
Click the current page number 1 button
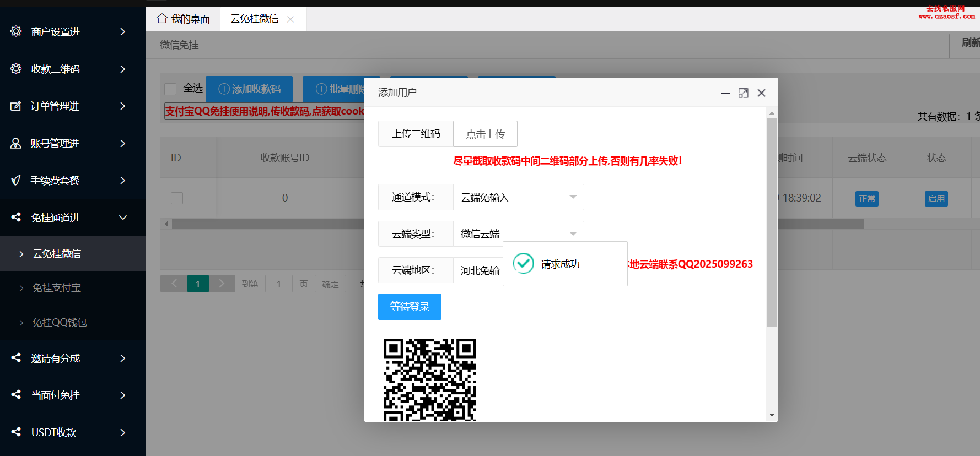tap(198, 284)
